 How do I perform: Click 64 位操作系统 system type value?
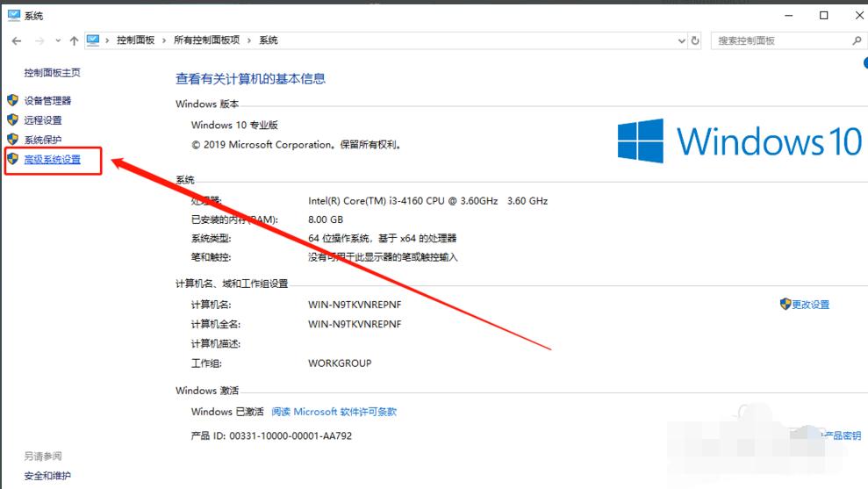pos(383,238)
